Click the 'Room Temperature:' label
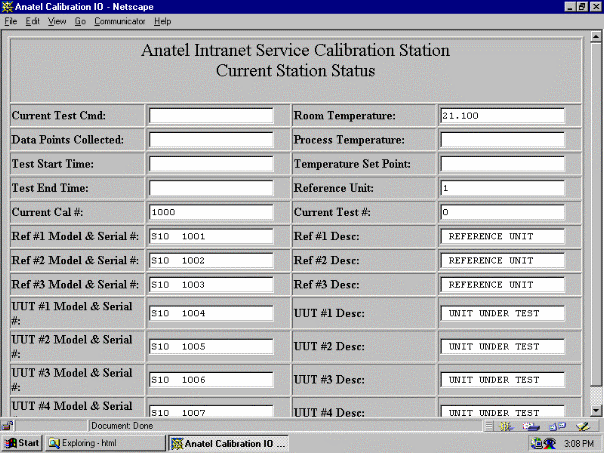The width and height of the screenshot is (604, 453). click(345, 116)
